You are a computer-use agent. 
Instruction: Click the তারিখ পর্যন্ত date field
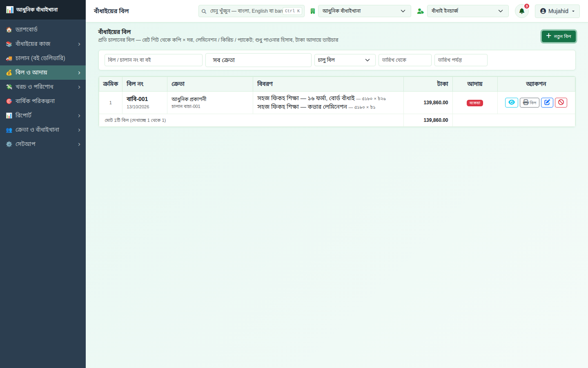461,60
